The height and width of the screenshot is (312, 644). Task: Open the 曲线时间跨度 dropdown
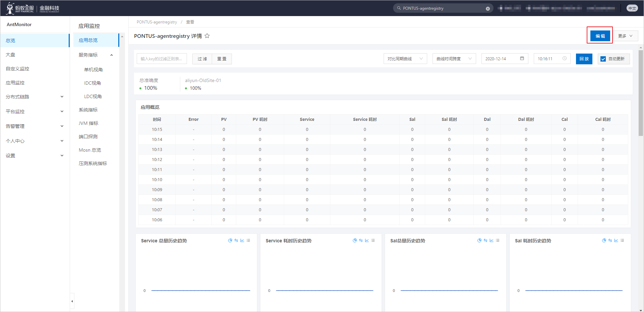[454, 59]
